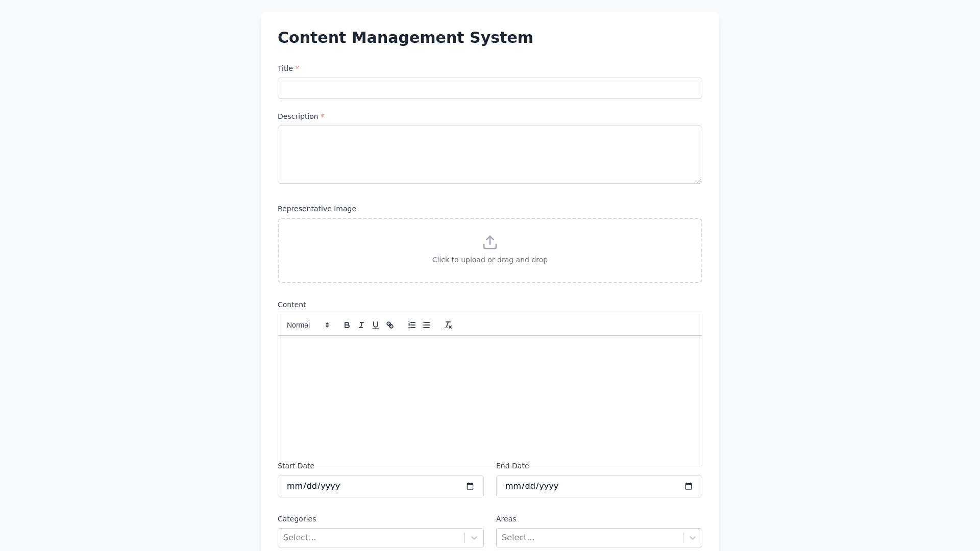The height and width of the screenshot is (551, 980).
Task: Expand the Areas select chevron
Action: coord(693,538)
